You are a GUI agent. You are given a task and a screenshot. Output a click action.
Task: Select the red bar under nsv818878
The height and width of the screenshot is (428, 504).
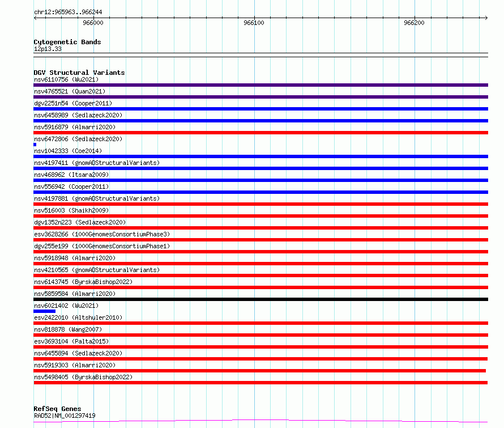coord(260,335)
